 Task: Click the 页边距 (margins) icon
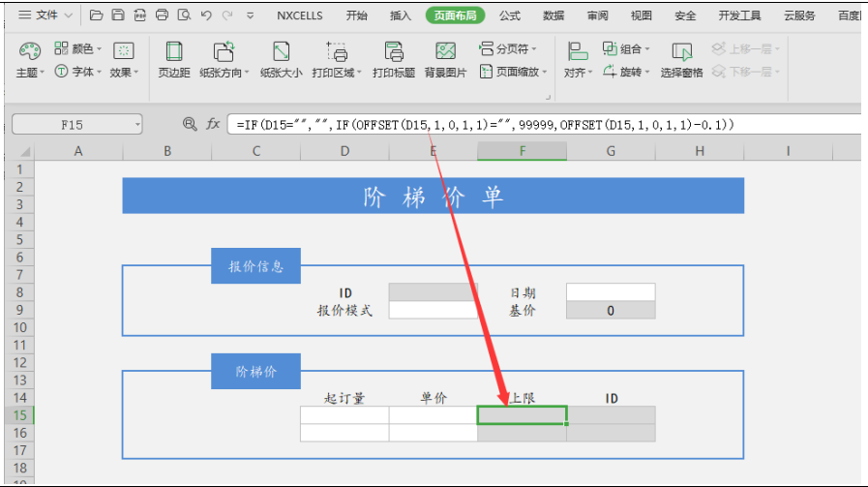click(x=174, y=52)
